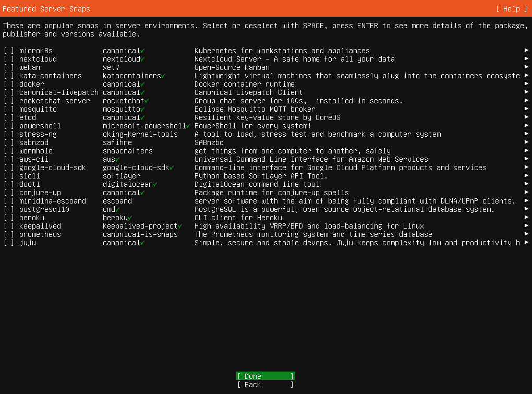
Task: Tick the canonical-livepatch checkbox
Action: (9, 93)
